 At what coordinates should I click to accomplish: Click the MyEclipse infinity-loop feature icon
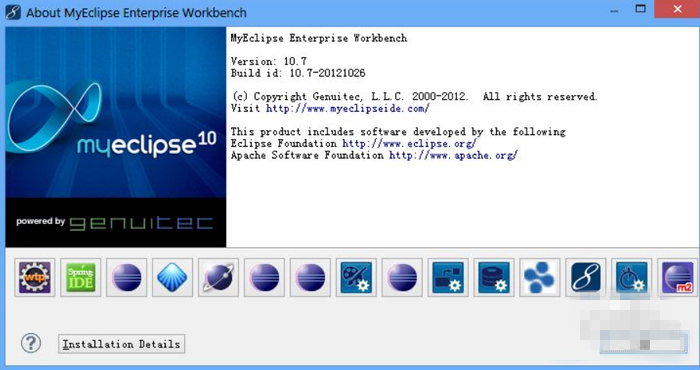point(586,277)
